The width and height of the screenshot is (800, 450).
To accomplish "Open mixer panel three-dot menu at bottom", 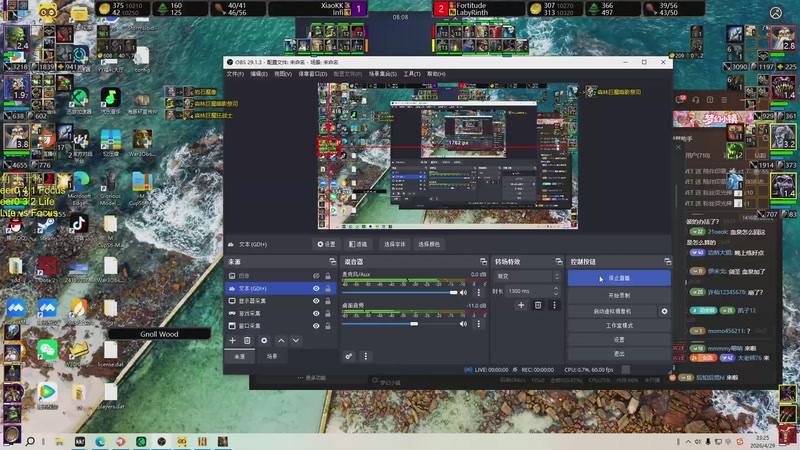I will click(365, 356).
